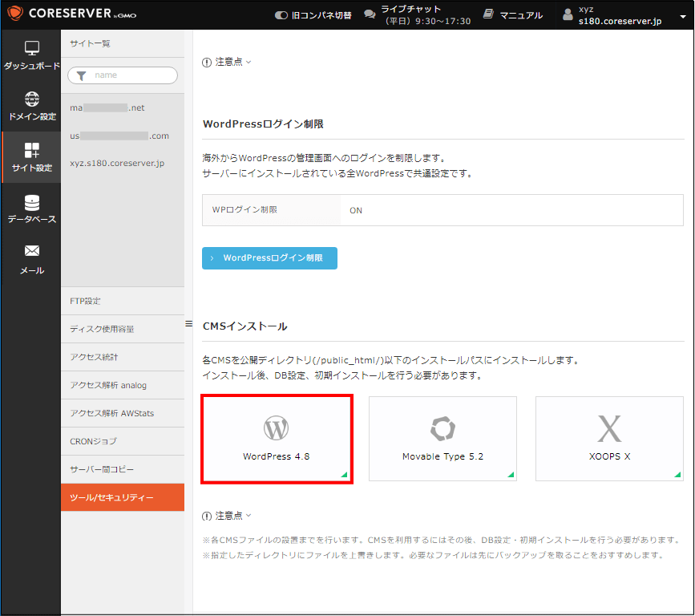Viewport: 695px width, 616px height.
Task: Click the s180.coreserver.jp account label
Action: click(620, 21)
